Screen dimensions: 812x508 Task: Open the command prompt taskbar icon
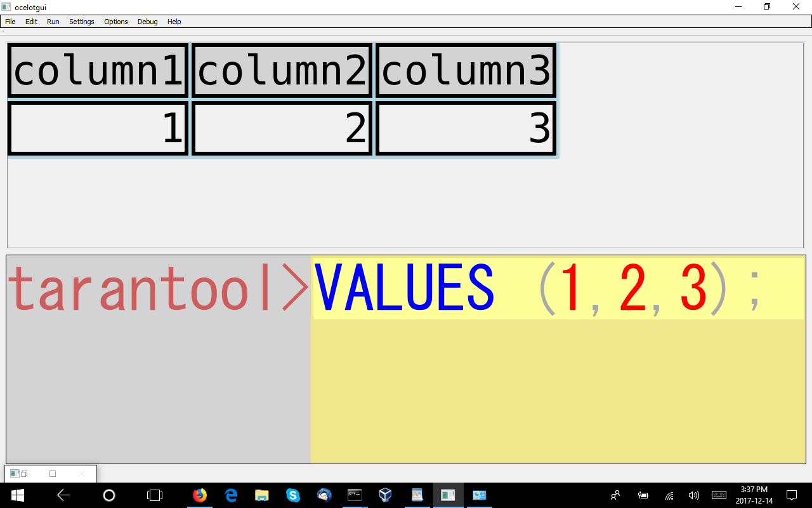tap(355, 495)
